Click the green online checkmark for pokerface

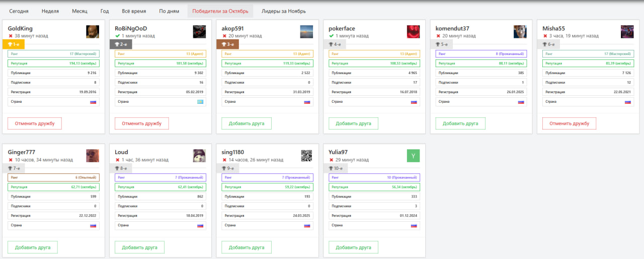point(331,36)
